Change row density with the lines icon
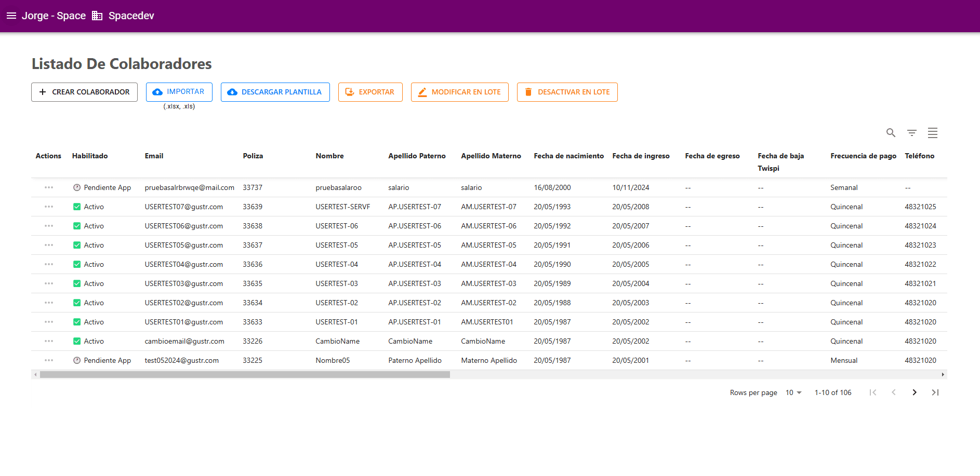This screenshot has height=476, width=980. (x=933, y=133)
